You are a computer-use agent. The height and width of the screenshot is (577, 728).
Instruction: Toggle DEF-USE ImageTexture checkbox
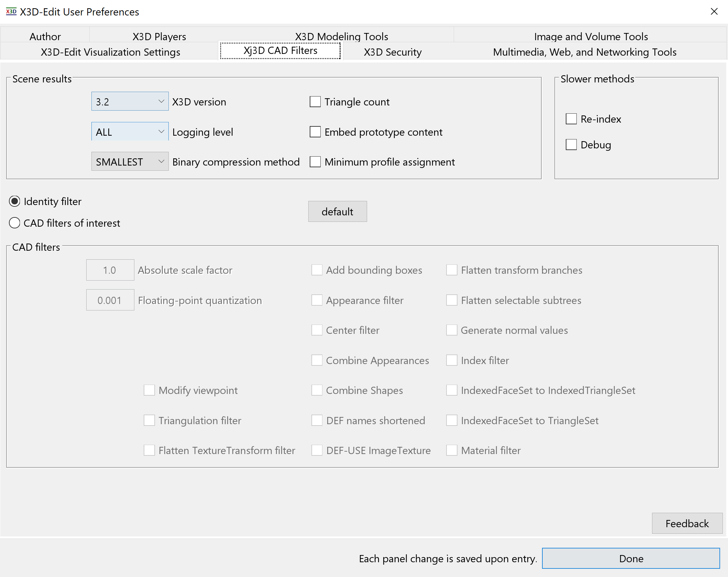pyautogui.click(x=317, y=450)
